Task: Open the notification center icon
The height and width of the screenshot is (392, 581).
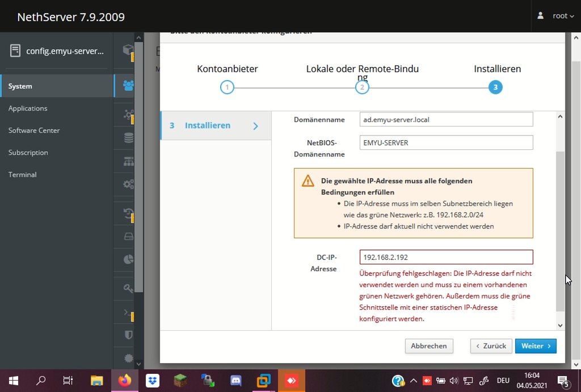Action: tap(563, 381)
